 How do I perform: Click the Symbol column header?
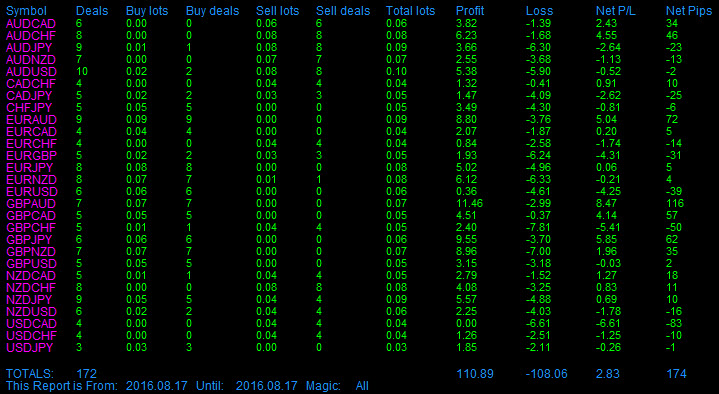click(26, 11)
